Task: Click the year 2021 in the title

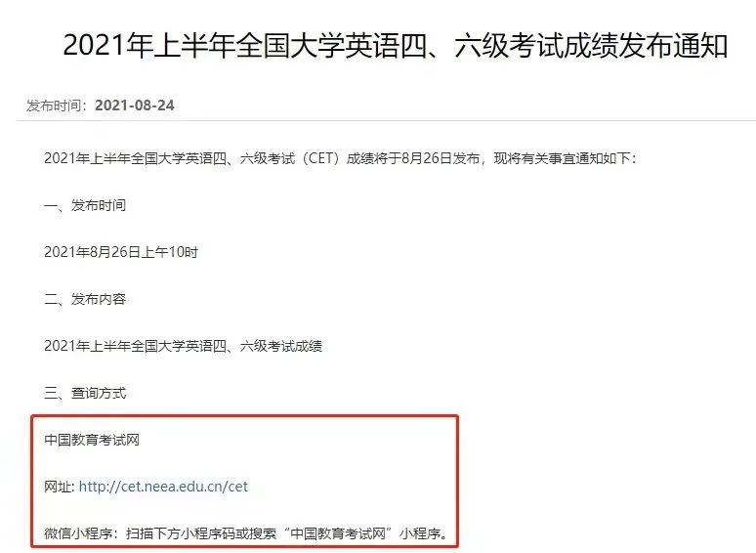Action: coord(94,46)
